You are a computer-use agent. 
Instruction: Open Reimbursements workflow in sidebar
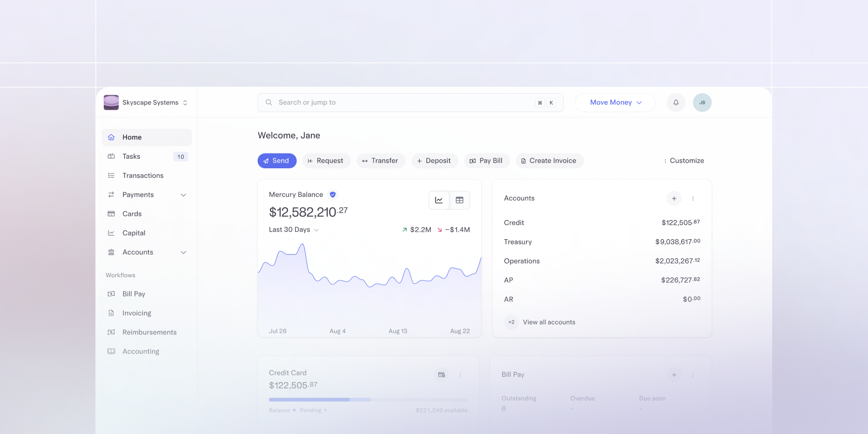(147, 332)
